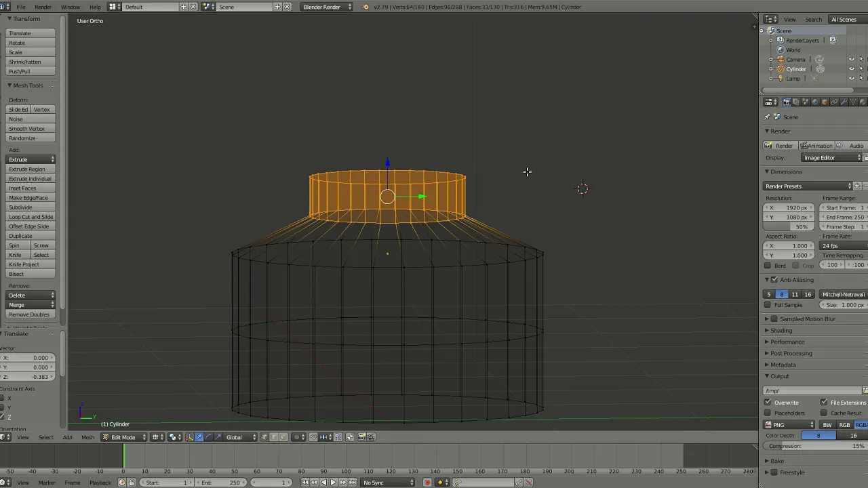Open the Object properties tab cube icon
Image resolution: width=868 pixels, height=488 pixels.
(x=825, y=102)
